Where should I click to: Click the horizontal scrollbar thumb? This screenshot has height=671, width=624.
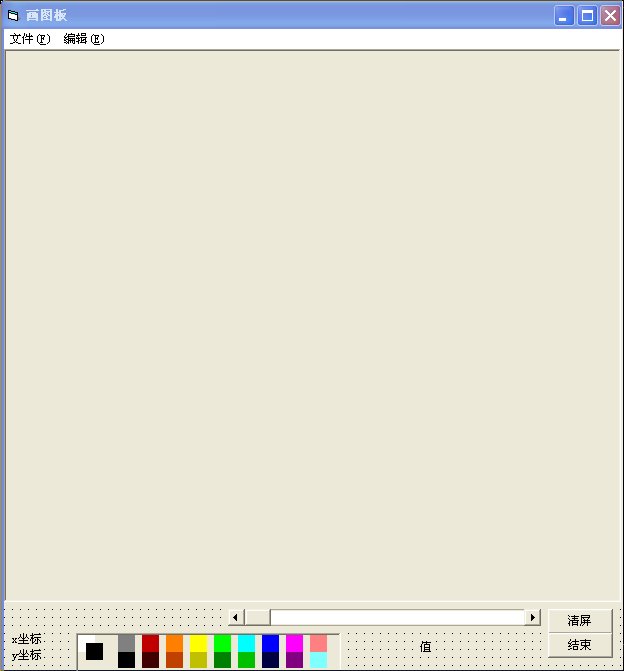click(x=257, y=617)
